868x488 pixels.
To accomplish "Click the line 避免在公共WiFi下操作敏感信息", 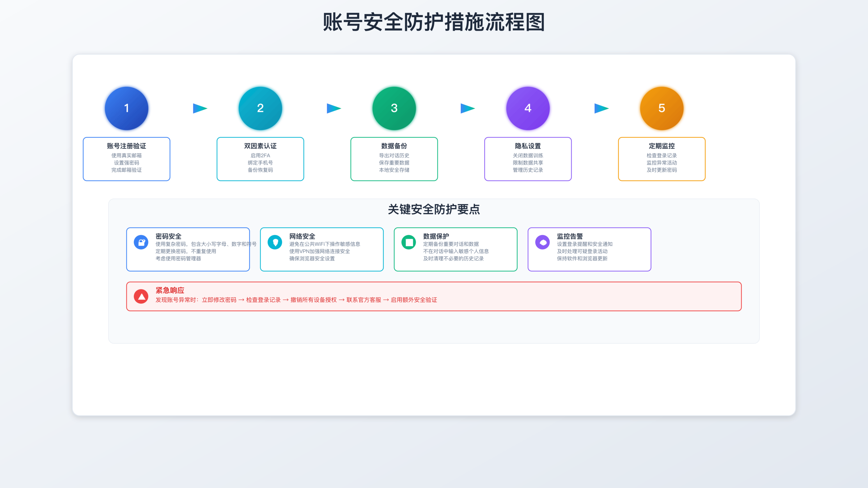I will [325, 244].
